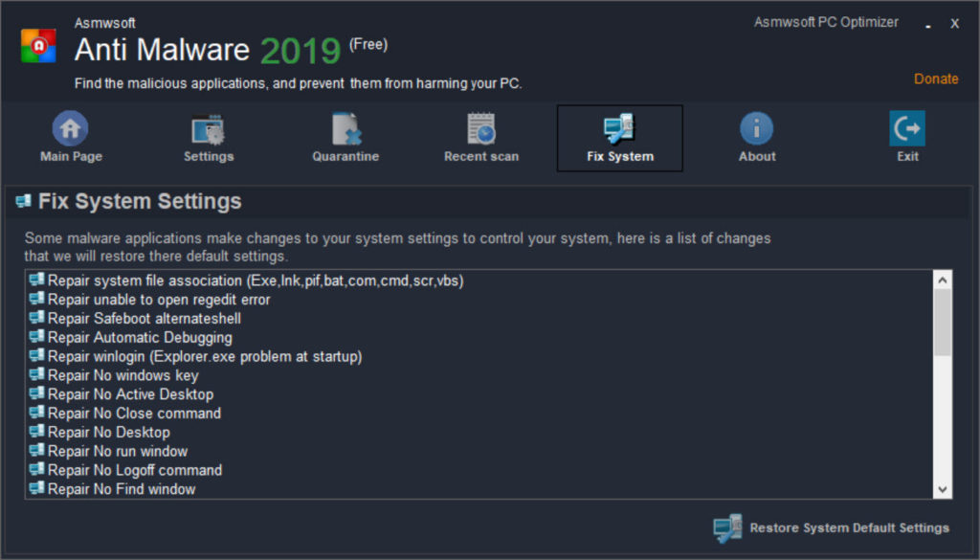
Task: Select the Fix System monitor icon
Action: tap(619, 128)
